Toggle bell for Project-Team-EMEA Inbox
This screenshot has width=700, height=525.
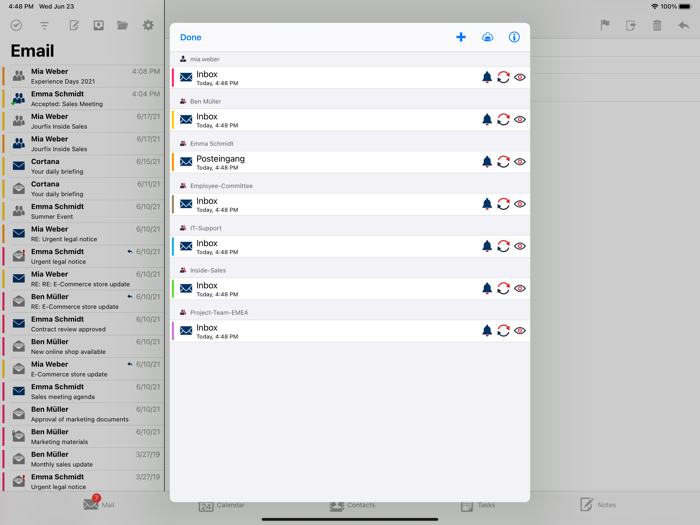(x=487, y=330)
